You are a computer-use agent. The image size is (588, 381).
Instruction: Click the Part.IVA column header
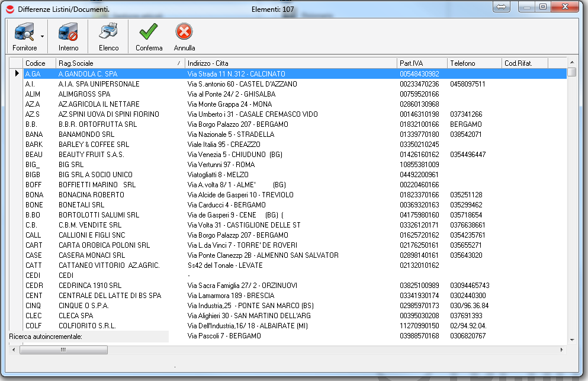[x=420, y=63]
